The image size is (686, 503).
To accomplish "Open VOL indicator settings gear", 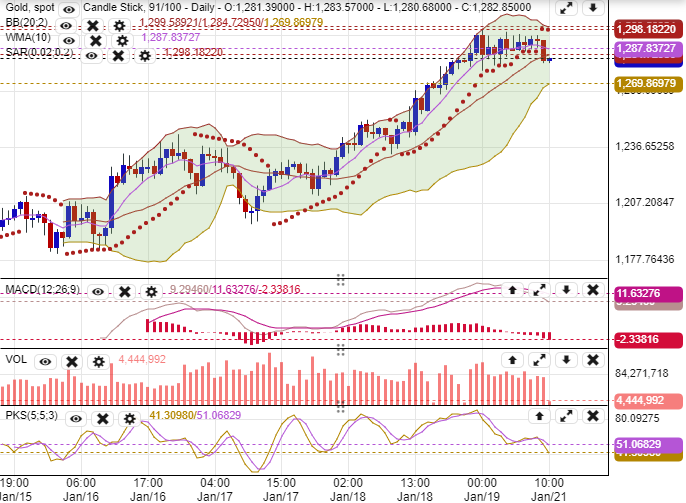I will click(x=98, y=361).
